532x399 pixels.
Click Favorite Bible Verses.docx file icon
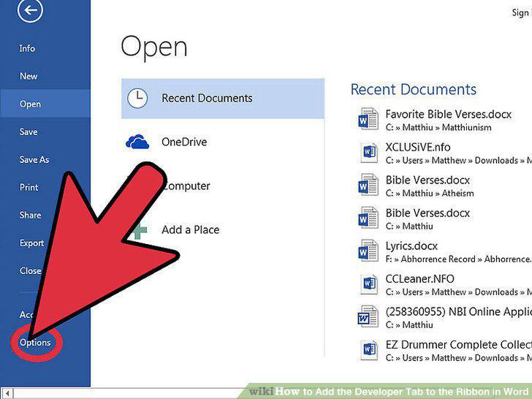368,118
